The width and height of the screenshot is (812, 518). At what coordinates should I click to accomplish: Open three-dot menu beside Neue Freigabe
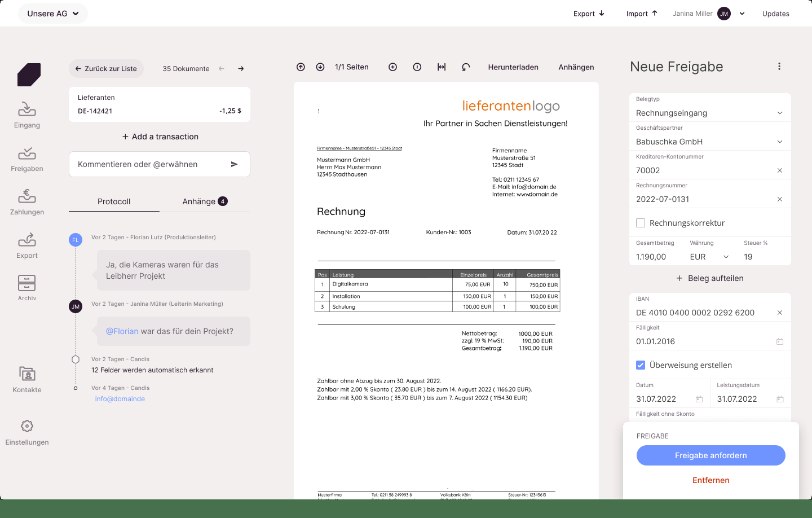(779, 67)
